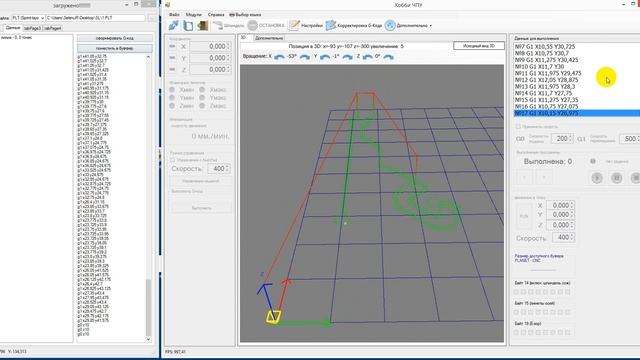Click the ОСТАНОВКА stop button

point(266,25)
